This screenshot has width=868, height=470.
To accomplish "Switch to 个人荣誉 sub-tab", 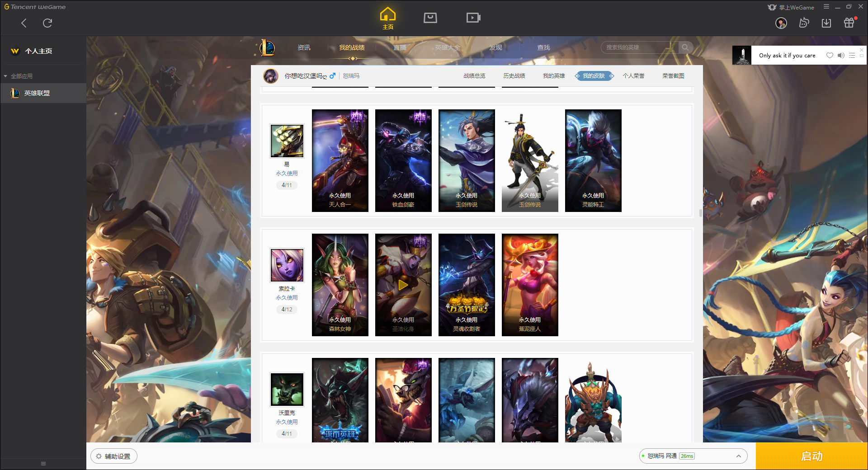I will coord(633,76).
